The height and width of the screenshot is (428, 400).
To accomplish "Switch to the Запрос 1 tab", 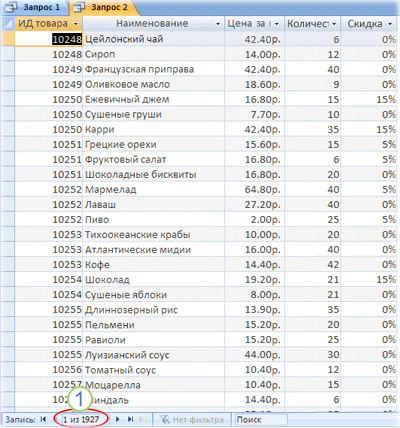I will click(x=35, y=7).
